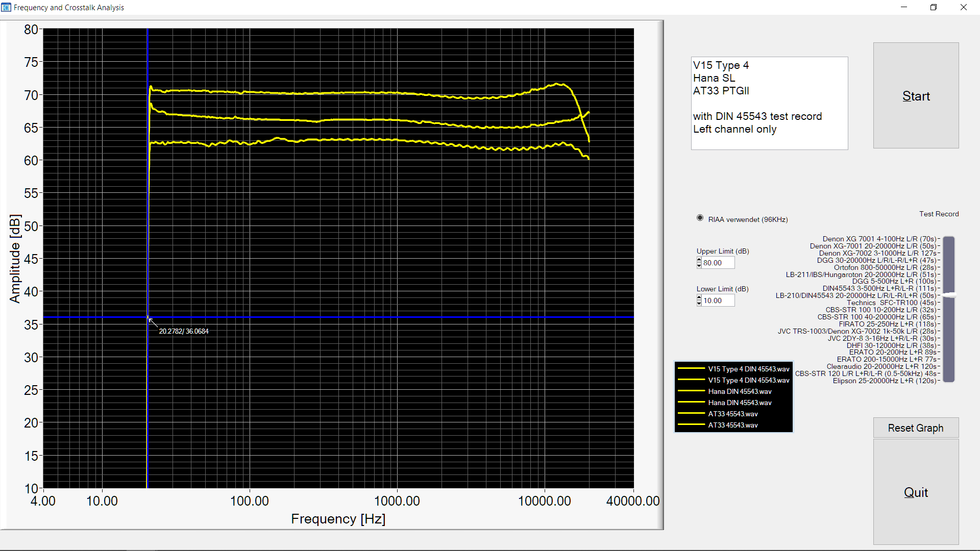Click the 40000.00 frequency axis end label
Image resolution: width=980 pixels, height=551 pixels.
point(632,501)
